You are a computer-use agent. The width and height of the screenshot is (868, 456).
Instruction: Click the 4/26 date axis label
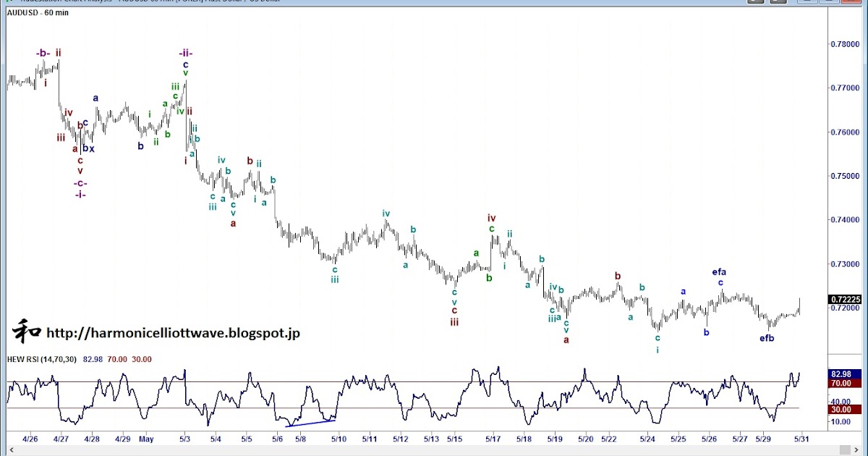pos(30,439)
